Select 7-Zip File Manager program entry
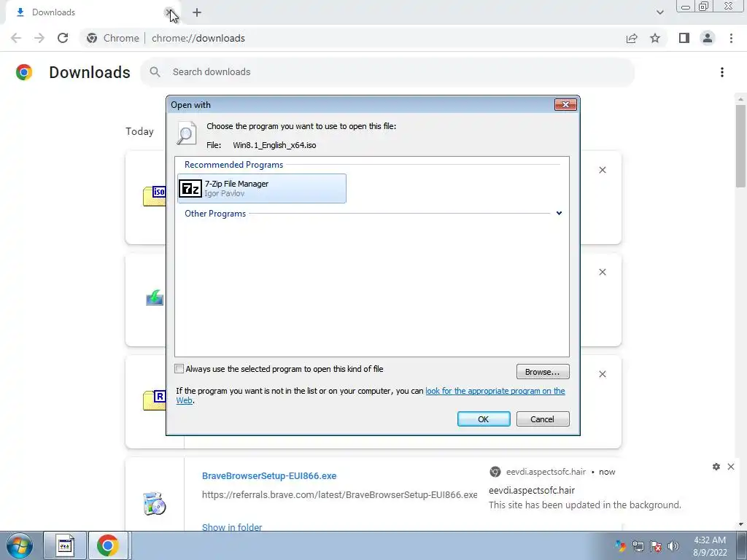 tap(262, 189)
